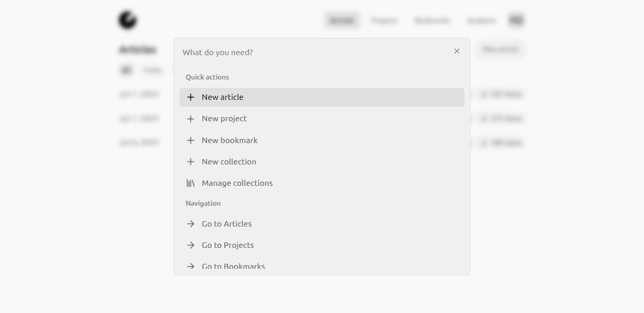Switch to the Projects tab in the header

click(x=384, y=20)
